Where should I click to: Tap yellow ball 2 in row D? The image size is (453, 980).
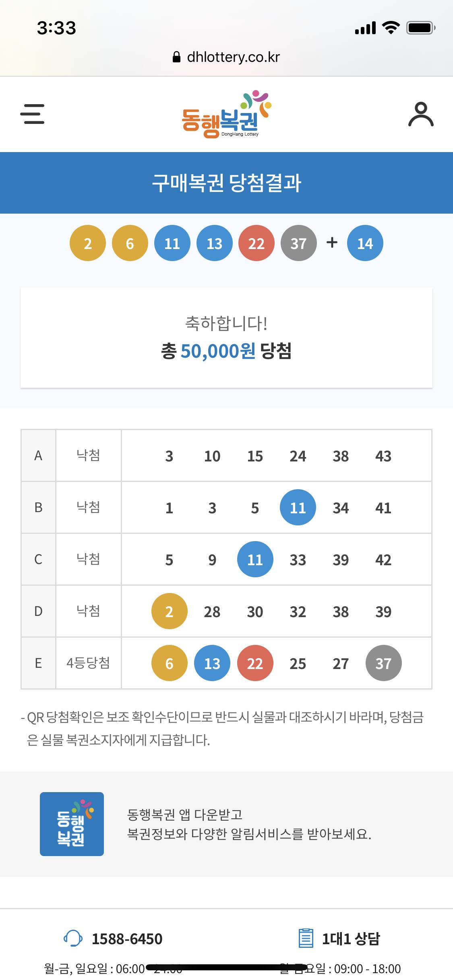pyautogui.click(x=169, y=611)
